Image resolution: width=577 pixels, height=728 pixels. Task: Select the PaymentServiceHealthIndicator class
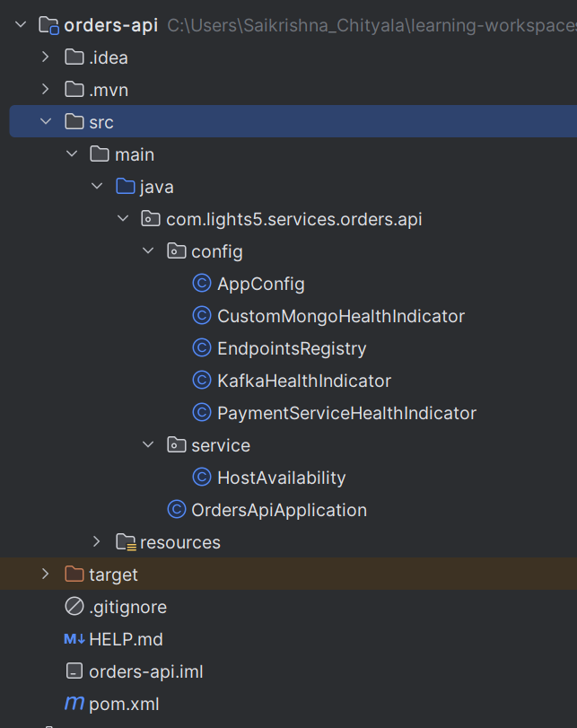[345, 413]
